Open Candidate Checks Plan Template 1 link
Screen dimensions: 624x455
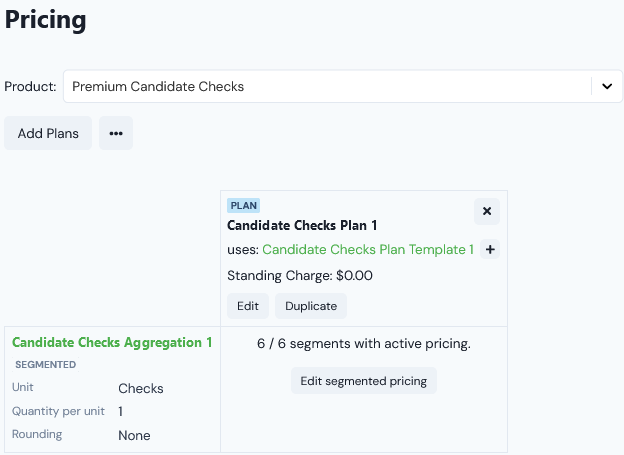click(367, 250)
